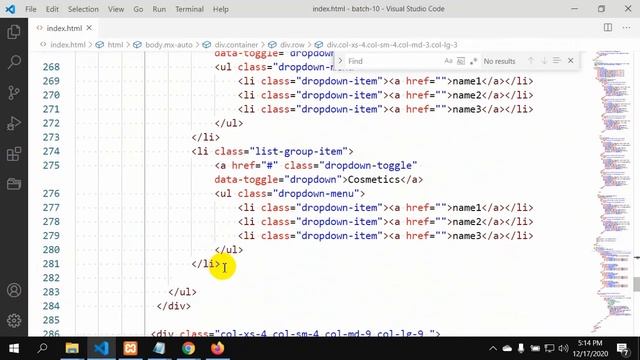Viewport: 640px width, 360px height.
Task: Open the Search view in activity bar
Action: [14, 62]
